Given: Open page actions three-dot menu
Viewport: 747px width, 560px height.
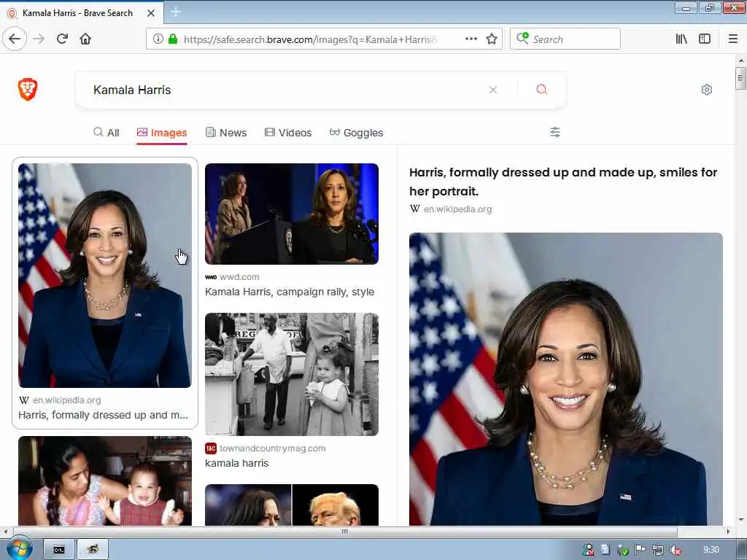Looking at the screenshot, I should tap(471, 39).
